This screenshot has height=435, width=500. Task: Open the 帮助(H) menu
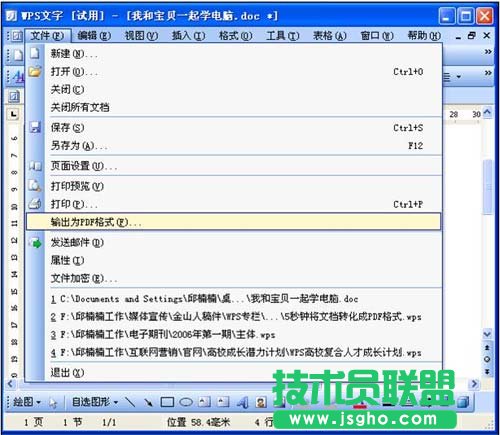tap(424, 35)
